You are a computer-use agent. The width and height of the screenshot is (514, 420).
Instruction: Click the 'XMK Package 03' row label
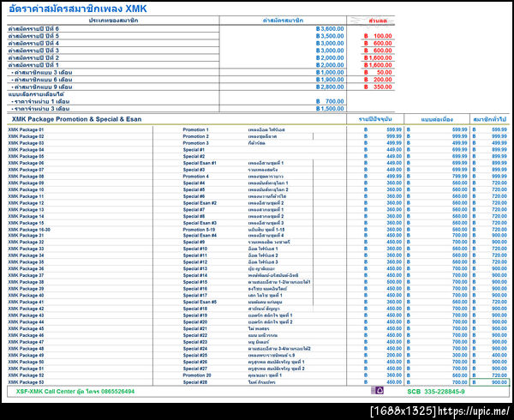26,143
